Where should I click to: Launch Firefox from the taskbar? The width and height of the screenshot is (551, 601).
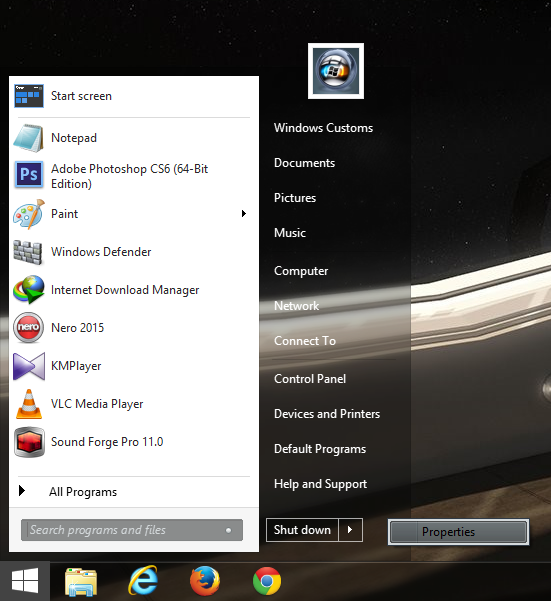(205, 581)
